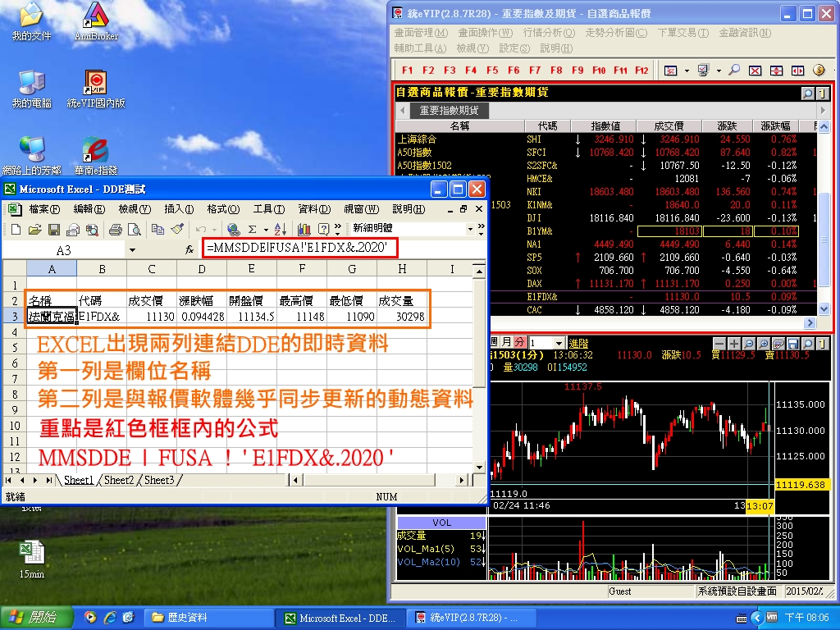Screen dimensions: 840x630
Task: Insert AutoSum using sigma icon
Action: tap(253, 230)
